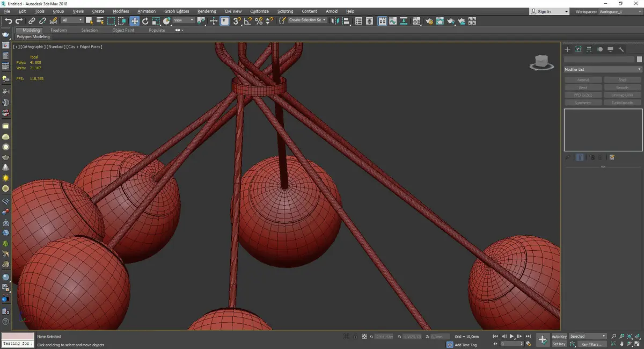This screenshot has width=644, height=349.
Task: Click the Align tool icon
Action: (347, 21)
